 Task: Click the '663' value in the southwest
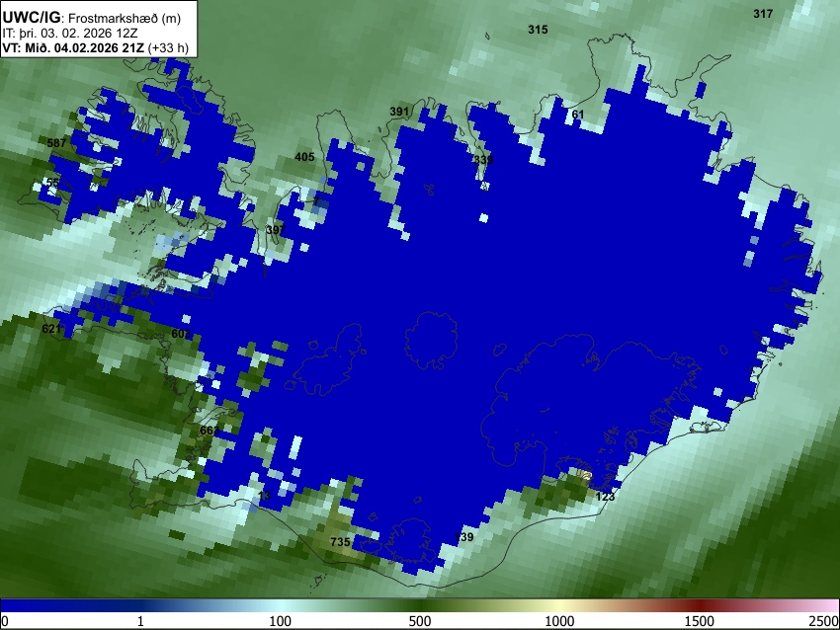(x=210, y=431)
